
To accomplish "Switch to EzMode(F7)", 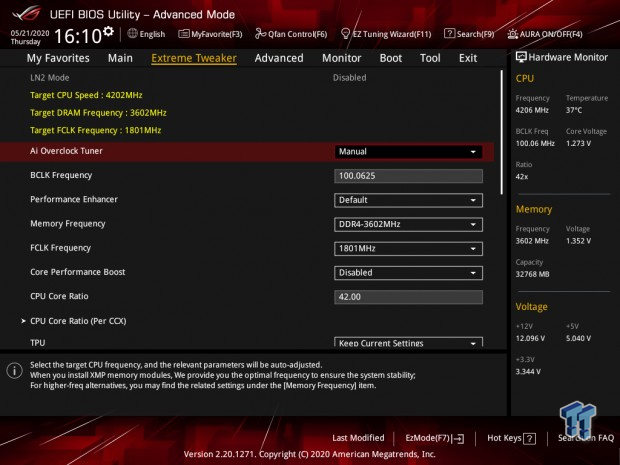I will [435, 438].
